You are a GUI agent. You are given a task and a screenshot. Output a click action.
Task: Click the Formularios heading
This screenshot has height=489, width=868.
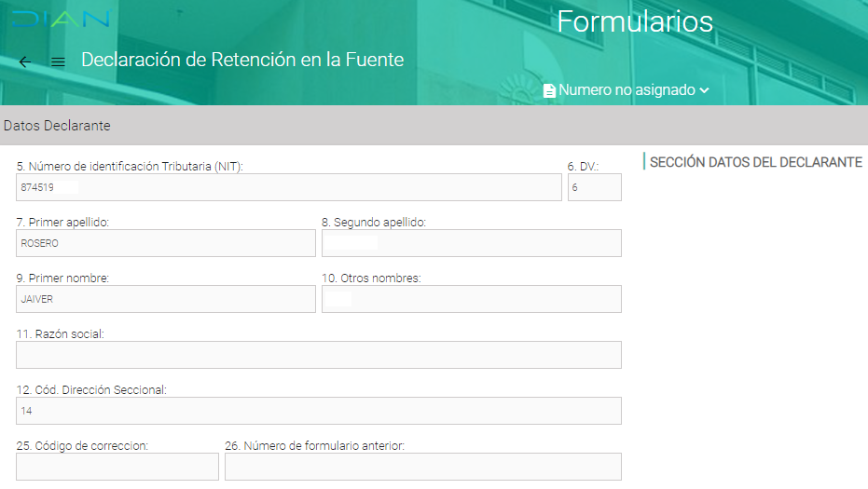634,22
